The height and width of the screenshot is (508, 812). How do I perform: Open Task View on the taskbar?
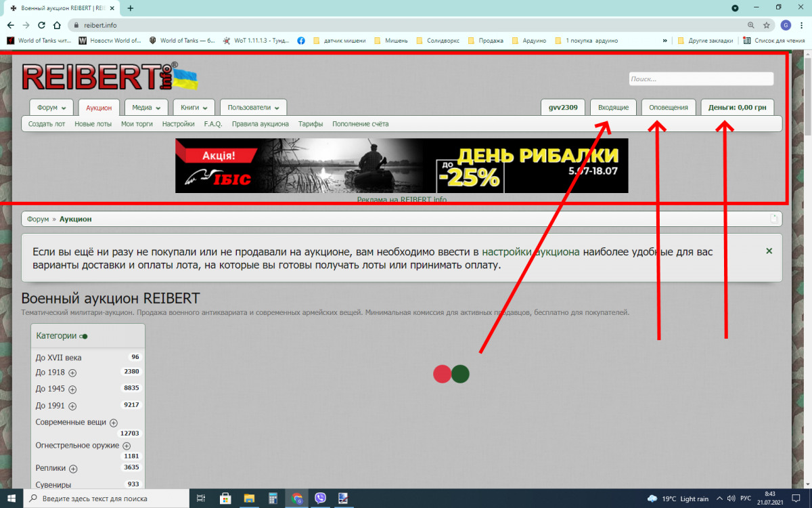pos(201,499)
